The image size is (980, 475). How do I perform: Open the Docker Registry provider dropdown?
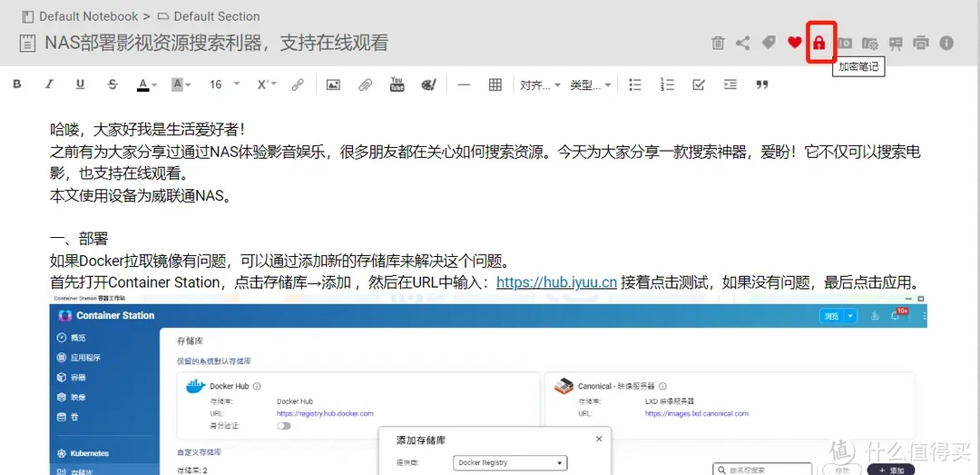(509, 463)
